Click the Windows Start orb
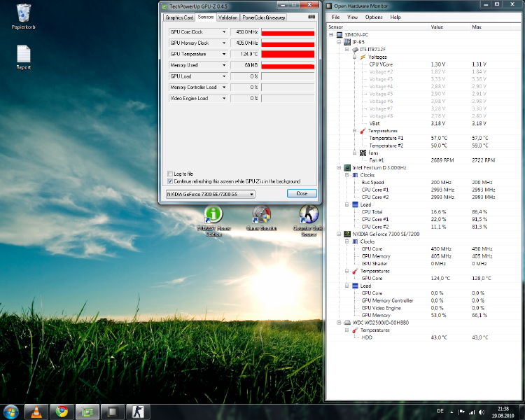This screenshot has width=525, height=420. click(11, 412)
